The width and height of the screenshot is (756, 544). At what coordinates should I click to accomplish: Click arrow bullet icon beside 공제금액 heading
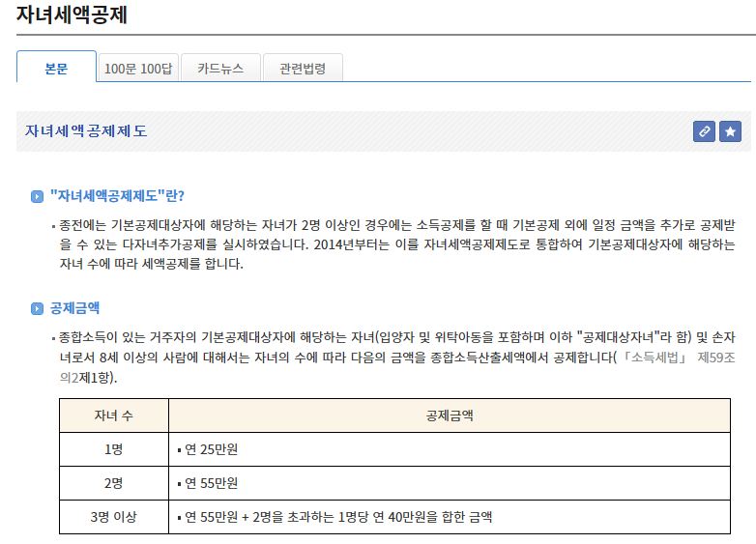[x=37, y=308]
